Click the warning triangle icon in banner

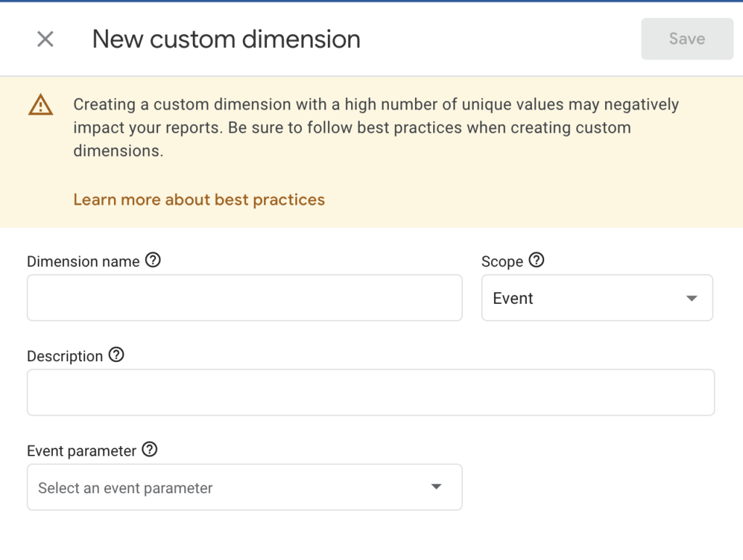coord(41,105)
